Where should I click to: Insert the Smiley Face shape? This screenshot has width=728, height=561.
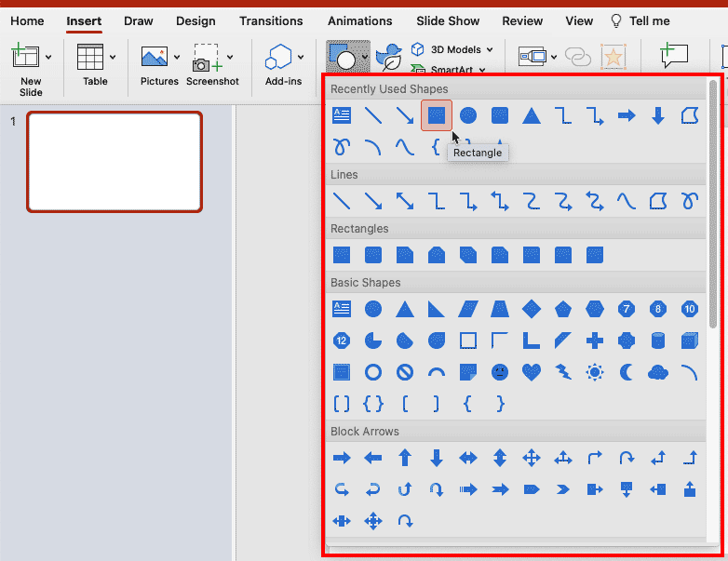coord(500,372)
